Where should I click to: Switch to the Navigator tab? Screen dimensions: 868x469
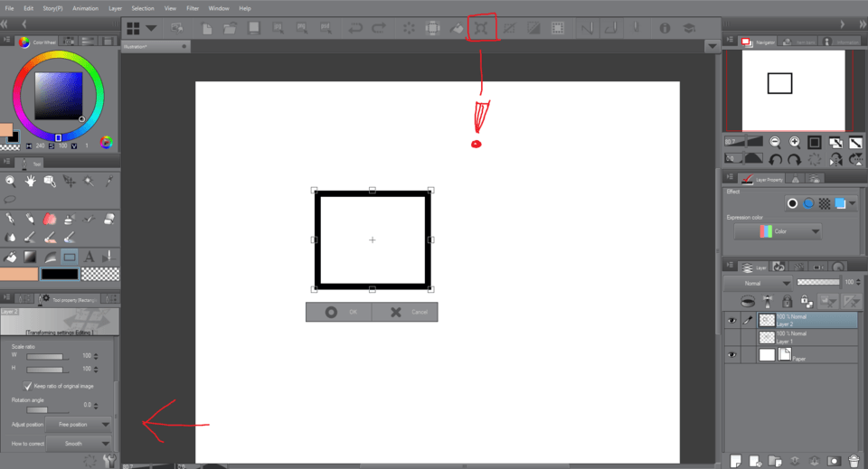pyautogui.click(x=759, y=42)
